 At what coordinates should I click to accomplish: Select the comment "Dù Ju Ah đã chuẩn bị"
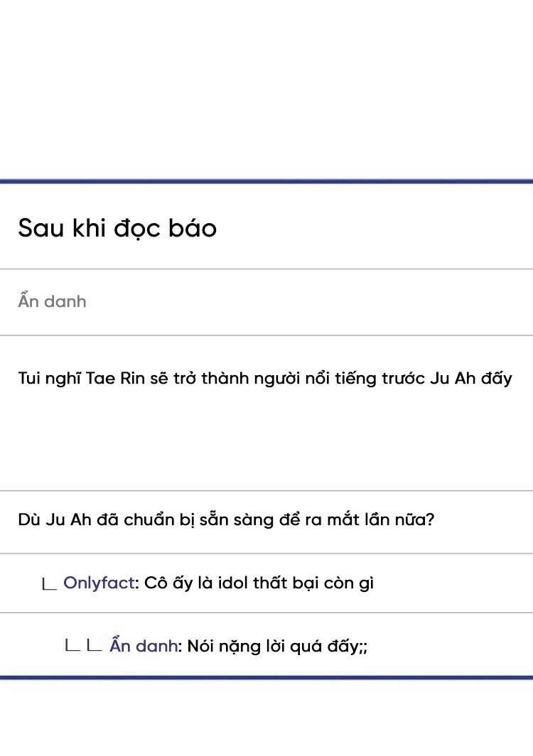click(x=226, y=520)
